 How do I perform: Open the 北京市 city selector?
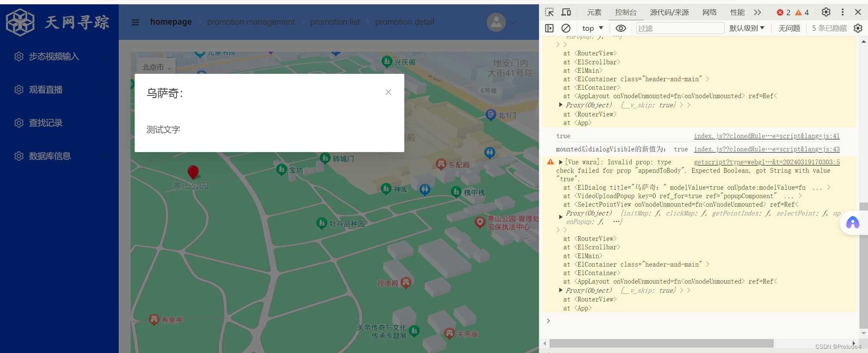pos(157,67)
